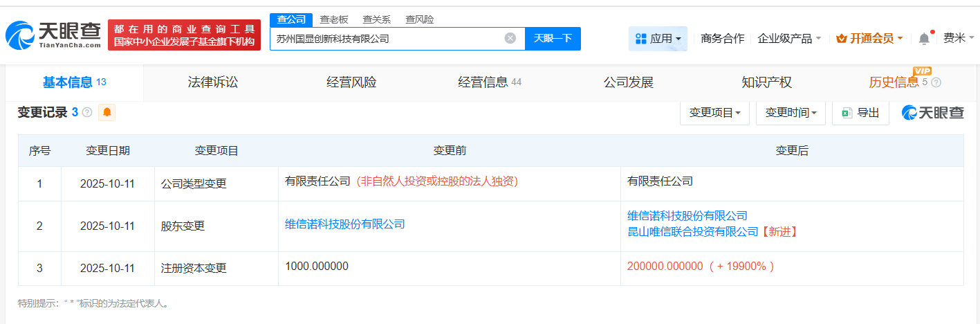Screen dimensions: 980x324
Task: Open the 商务合作 link
Action: (x=723, y=39)
